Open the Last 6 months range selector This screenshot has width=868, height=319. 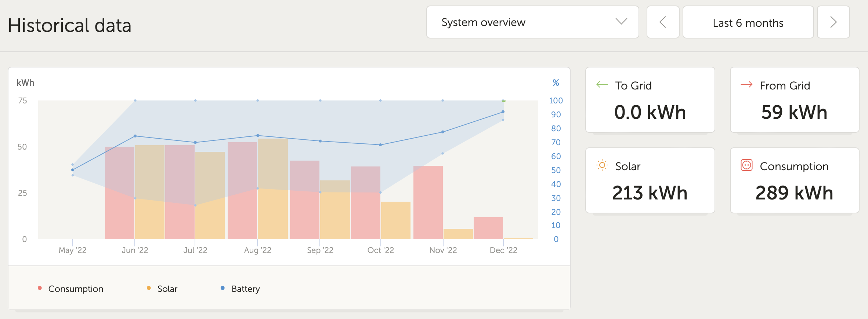pos(748,22)
